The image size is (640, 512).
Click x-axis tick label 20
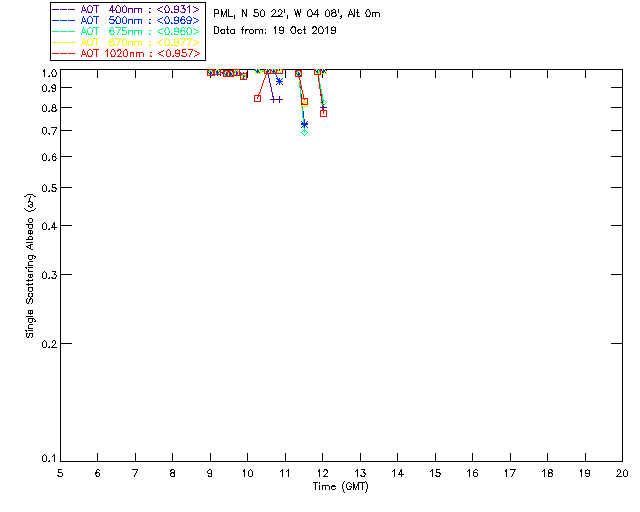[622, 473]
